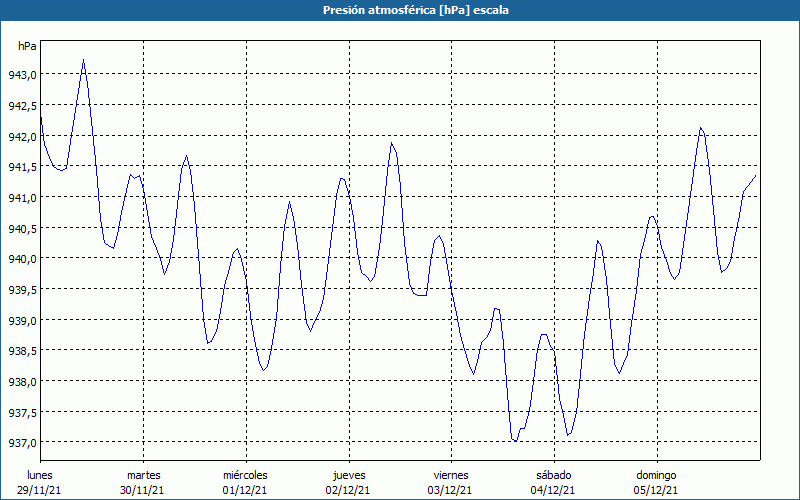Image resolution: width=800 pixels, height=500 pixels.
Task: Click the 05/12/21 date label
Action: [x=656, y=490]
